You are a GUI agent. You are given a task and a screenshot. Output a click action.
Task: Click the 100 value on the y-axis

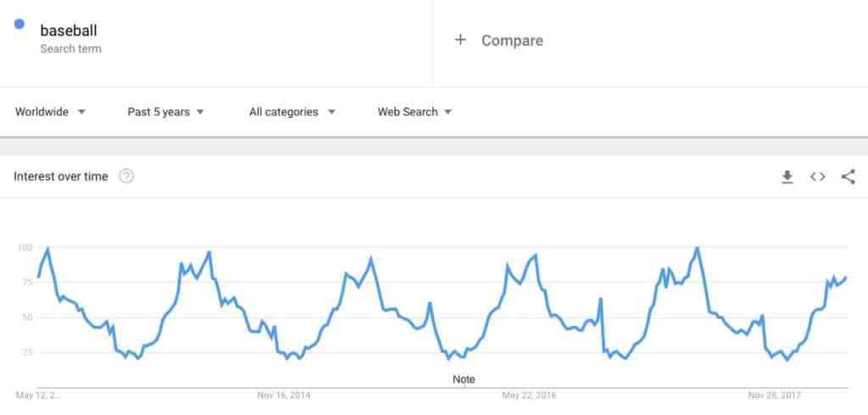point(24,248)
